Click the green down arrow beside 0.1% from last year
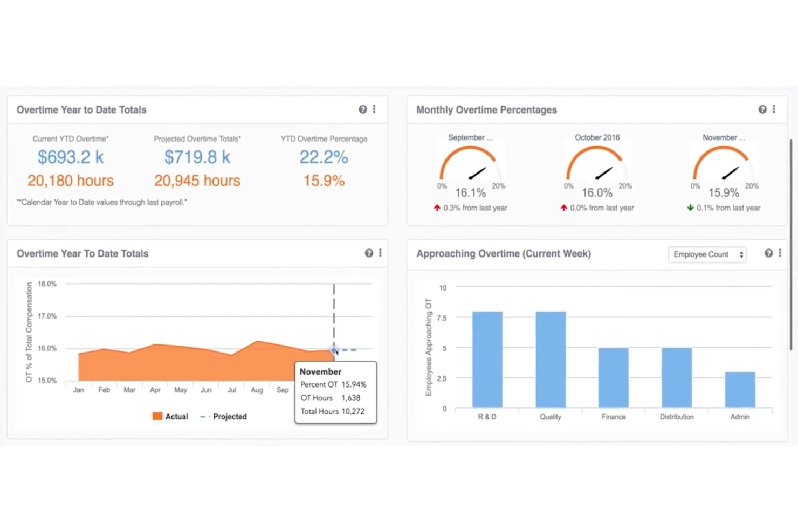 pyautogui.click(x=690, y=208)
